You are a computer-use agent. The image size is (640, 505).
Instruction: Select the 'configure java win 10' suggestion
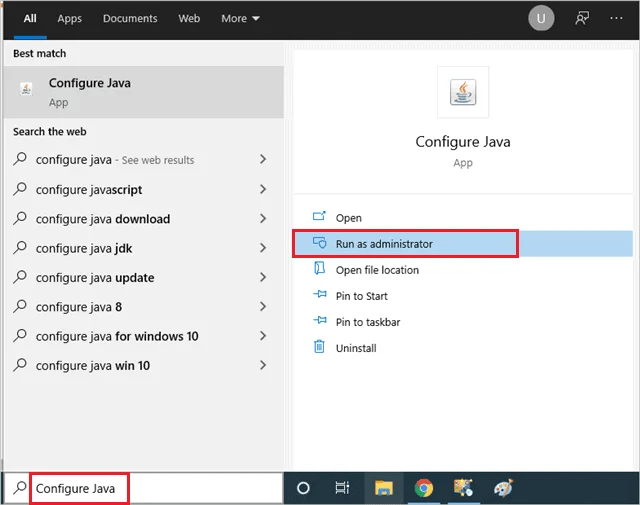tap(140, 365)
